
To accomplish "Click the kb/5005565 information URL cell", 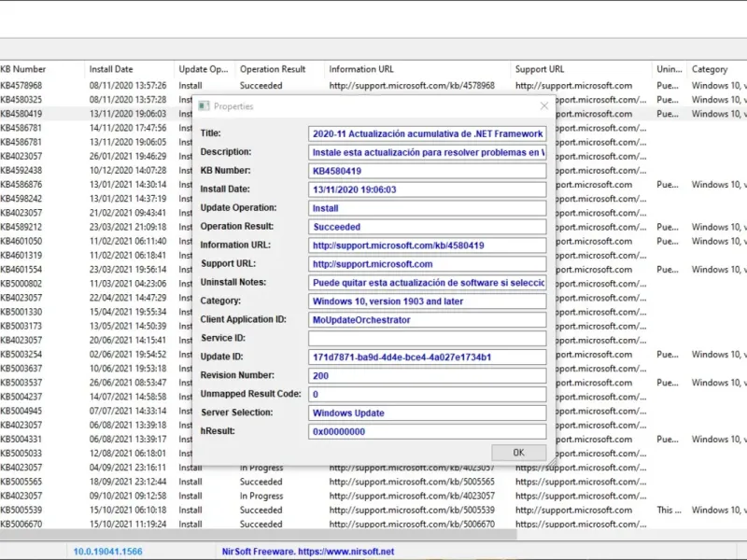I will (412, 482).
